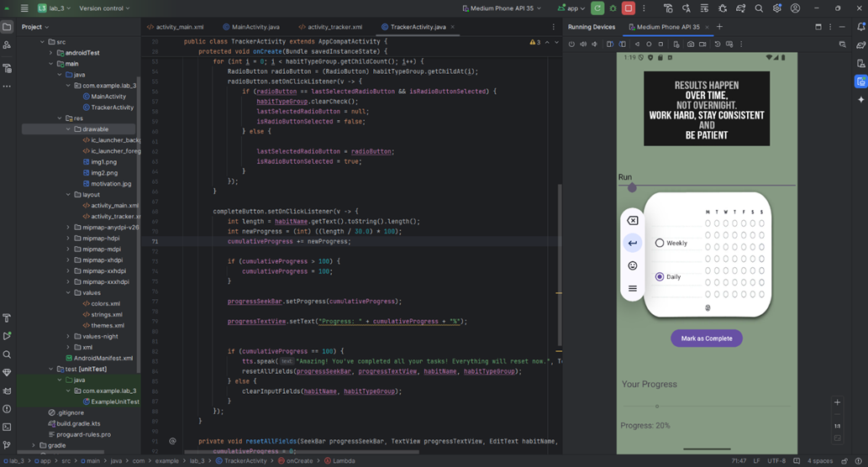Viewport: 868px width, 467px height.
Task: Click the 4 spaces indent setting
Action: coord(820,461)
